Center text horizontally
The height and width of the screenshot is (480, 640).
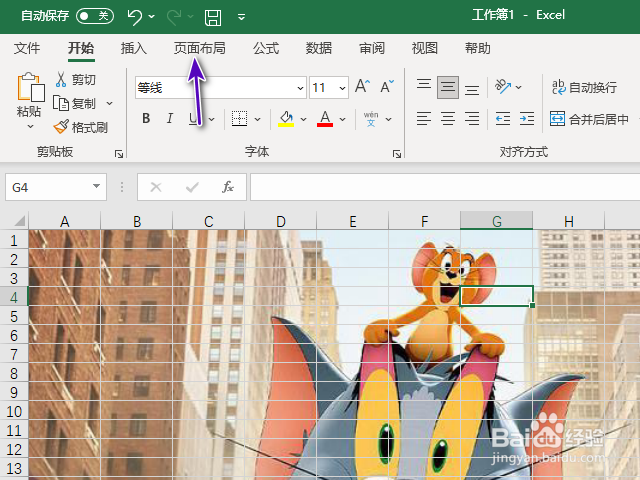(448, 119)
